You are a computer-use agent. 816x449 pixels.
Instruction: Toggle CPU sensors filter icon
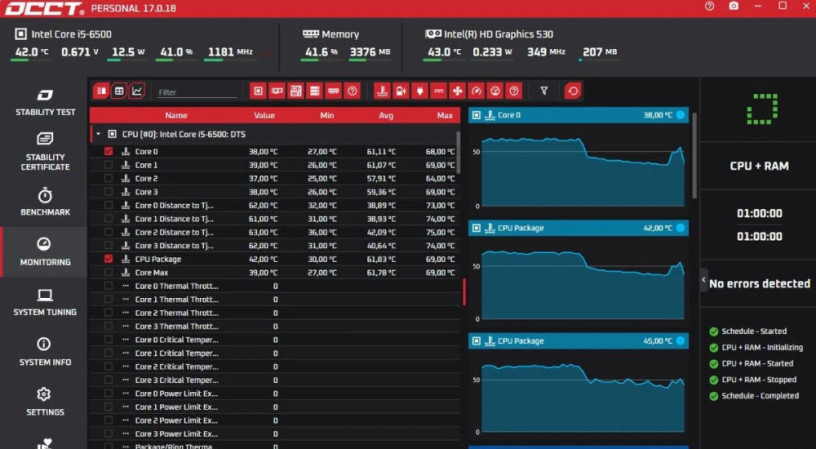point(258,91)
